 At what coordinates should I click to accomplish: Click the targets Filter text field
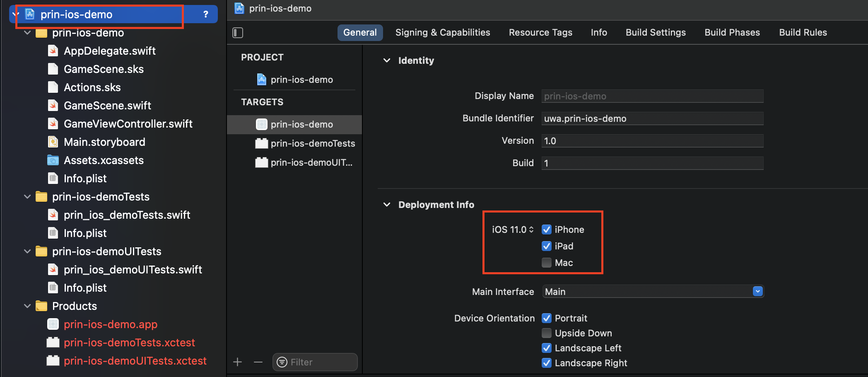[x=315, y=362]
